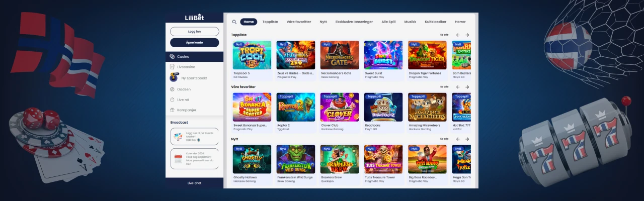Click the Logg inn button
The height and width of the screenshot is (201, 644).
point(194,31)
